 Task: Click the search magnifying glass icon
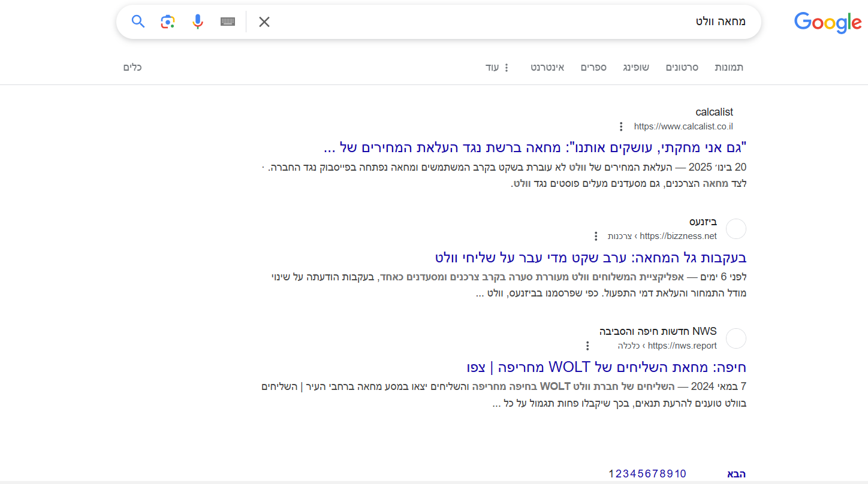pyautogui.click(x=138, y=22)
